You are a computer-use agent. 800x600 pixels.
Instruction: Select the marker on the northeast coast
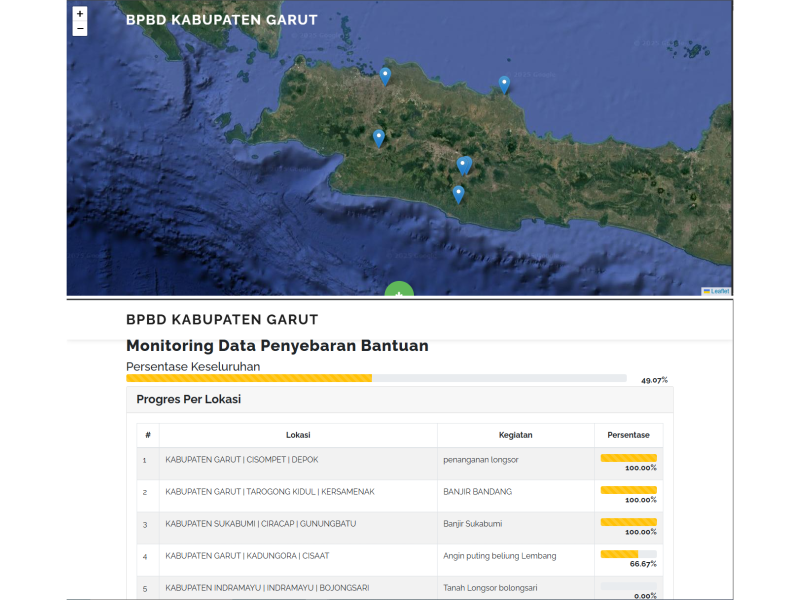(x=504, y=85)
